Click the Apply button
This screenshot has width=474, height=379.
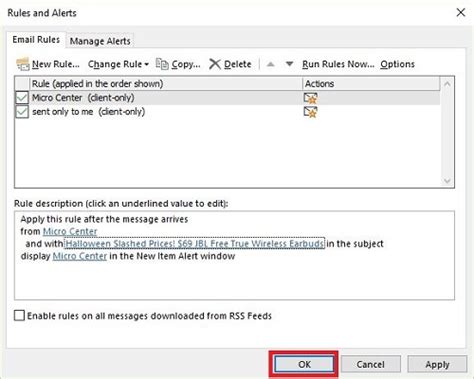pyautogui.click(x=437, y=364)
